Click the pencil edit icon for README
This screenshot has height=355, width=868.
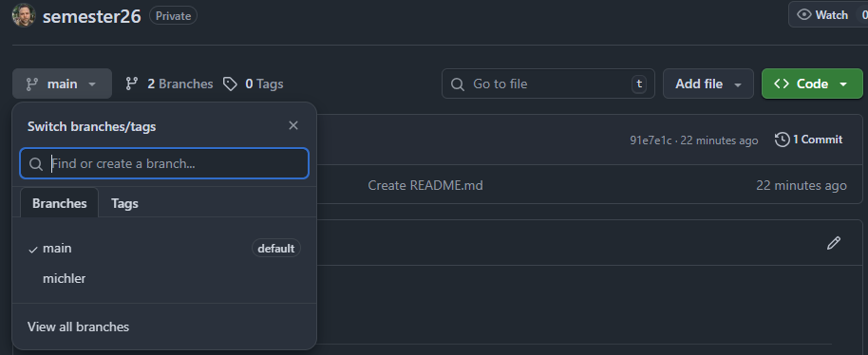coord(833,243)
